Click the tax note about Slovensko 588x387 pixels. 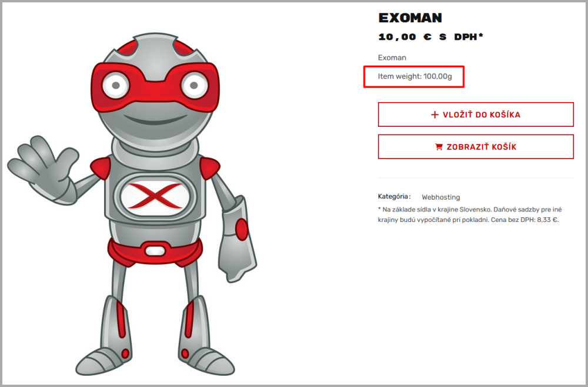(x=470, y=215)
